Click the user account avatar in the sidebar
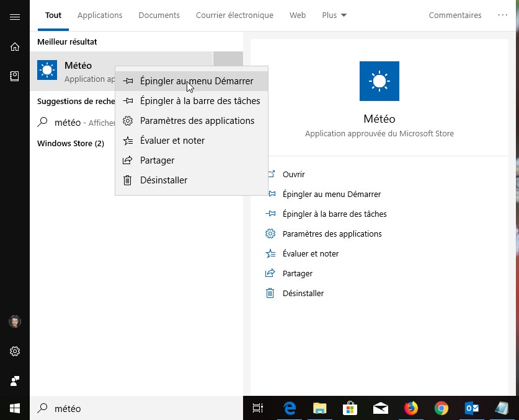The image size is (519, 420). [15, 322]
